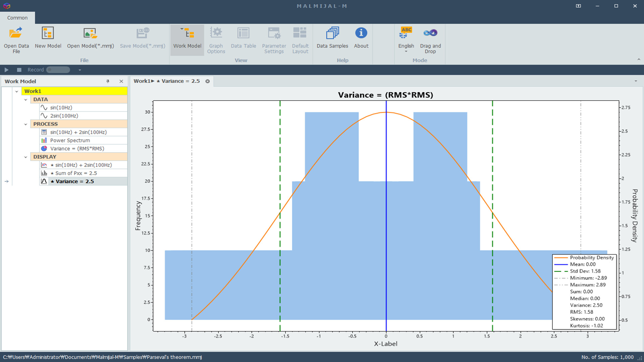Toggle the Work Model panel pin
Screen dimensions: 644x362
pos(108,81)
